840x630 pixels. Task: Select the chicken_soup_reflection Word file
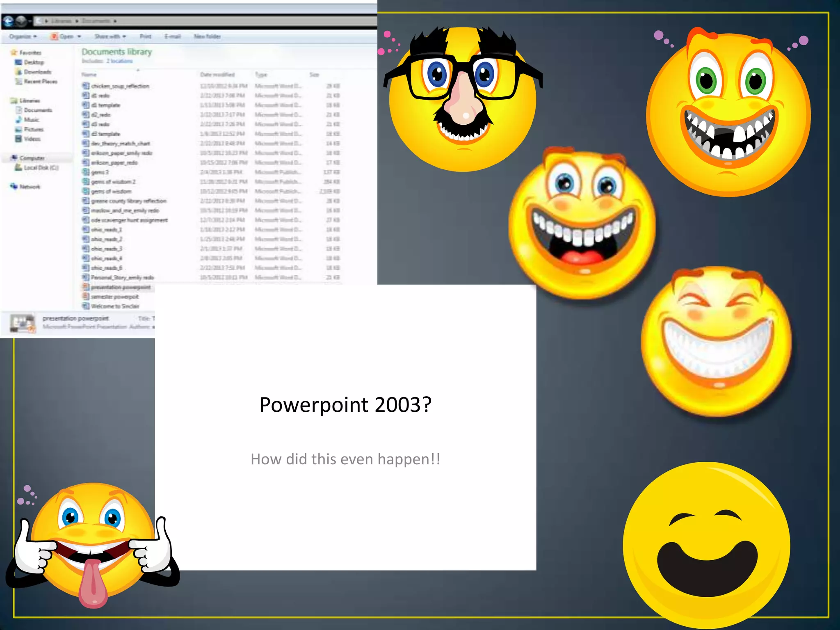tap(120, 86)
